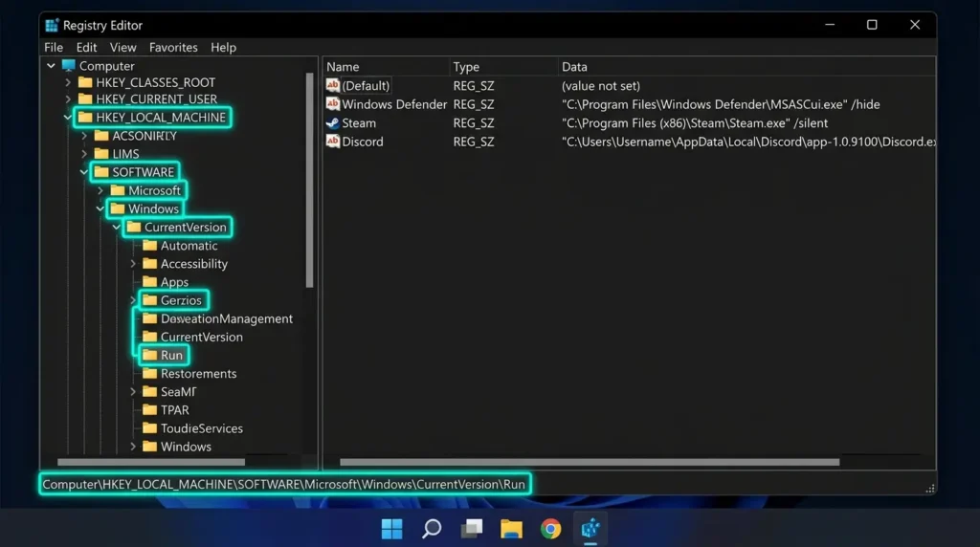Click the (Default) string value icon
Viewport: 980px width, 547px height.
(333, 85)
